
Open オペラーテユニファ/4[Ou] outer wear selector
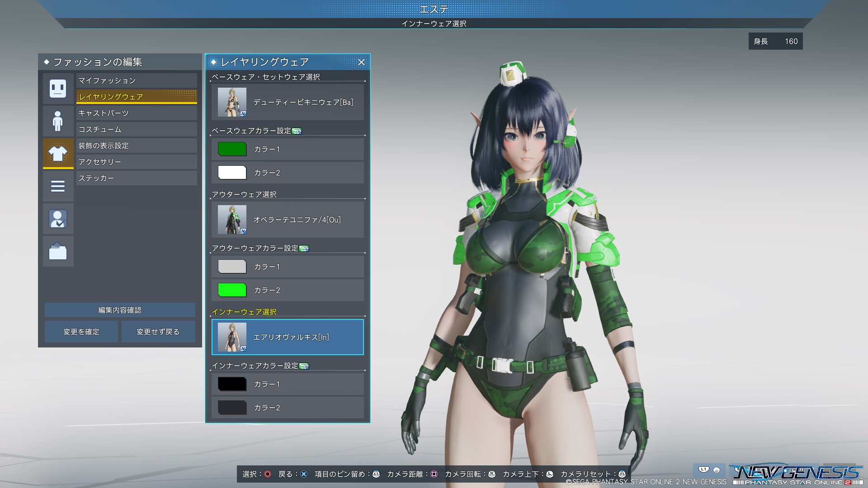pyautogui.click(x=288, y=220)
